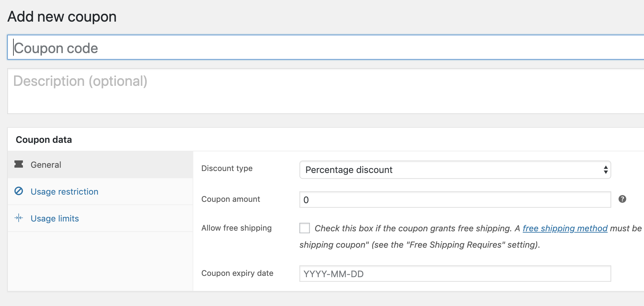
Task: Enable the Allow free shipping checkbox
Action: click(305, 228)
